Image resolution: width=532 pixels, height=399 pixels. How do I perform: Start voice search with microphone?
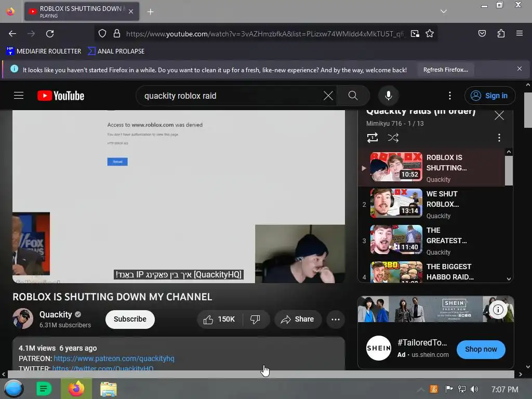[x=389, y=96]
